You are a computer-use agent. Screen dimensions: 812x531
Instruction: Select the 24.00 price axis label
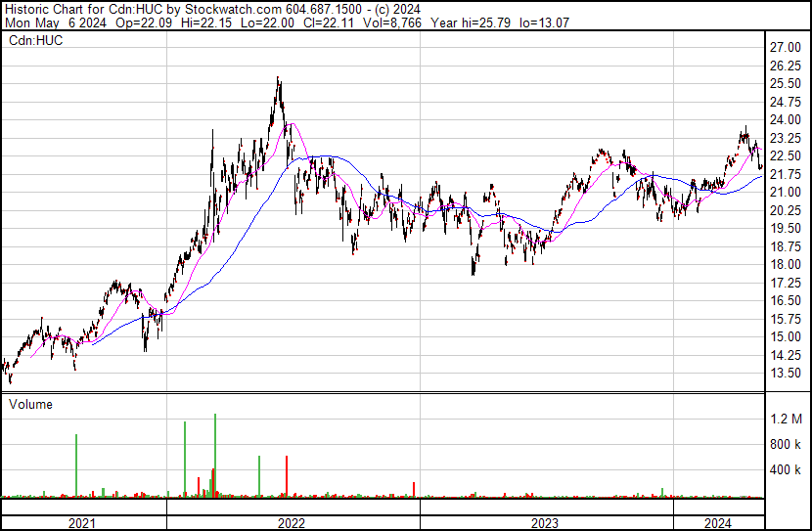click(x=785, y=120)
